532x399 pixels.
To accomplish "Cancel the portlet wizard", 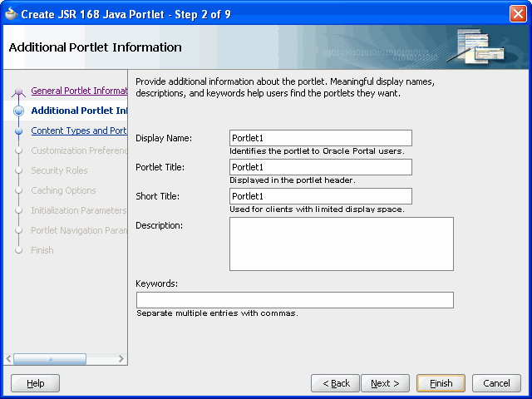I will [x=496, y=383].
